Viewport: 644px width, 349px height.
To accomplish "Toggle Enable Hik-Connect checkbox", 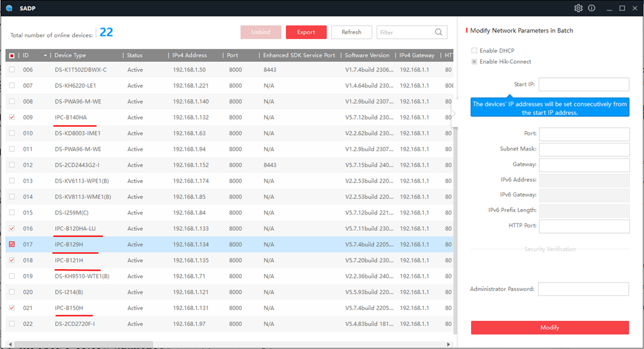I will (x=474, y=62).
